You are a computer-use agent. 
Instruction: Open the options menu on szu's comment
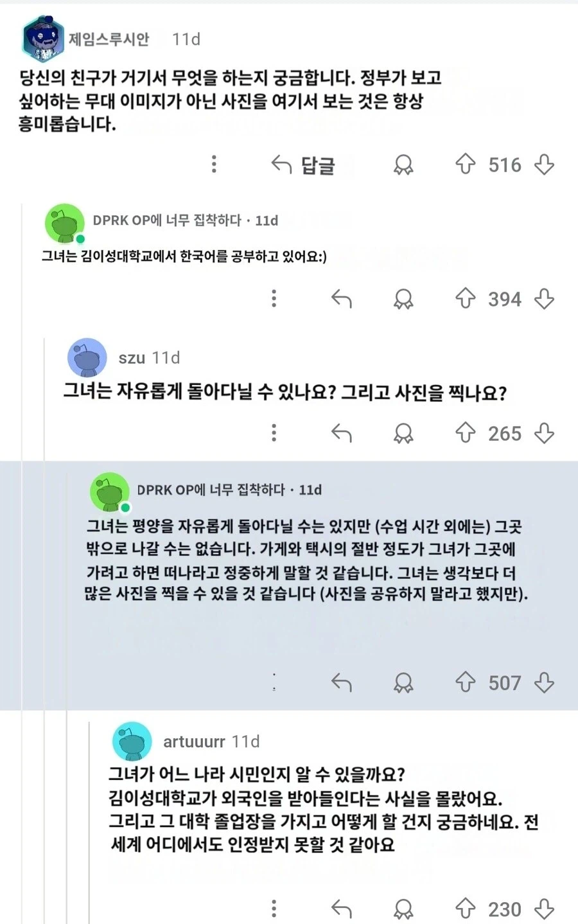[274, 433]
